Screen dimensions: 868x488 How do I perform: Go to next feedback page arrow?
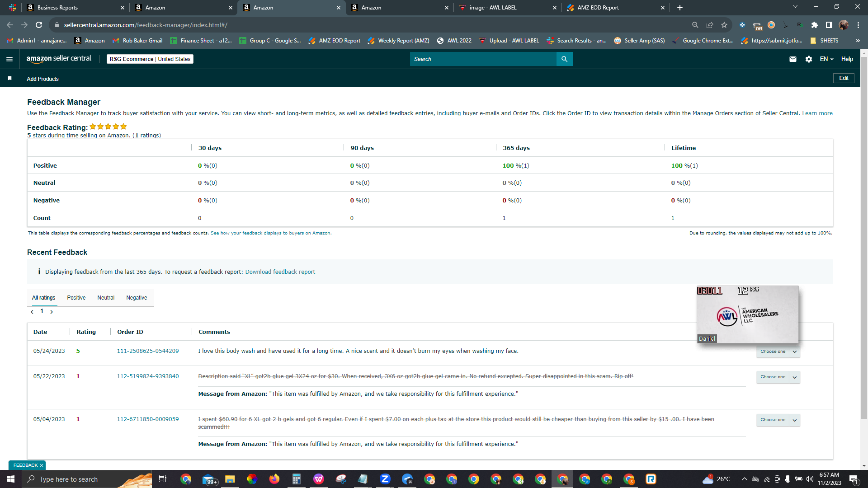[x=52, y=312]
